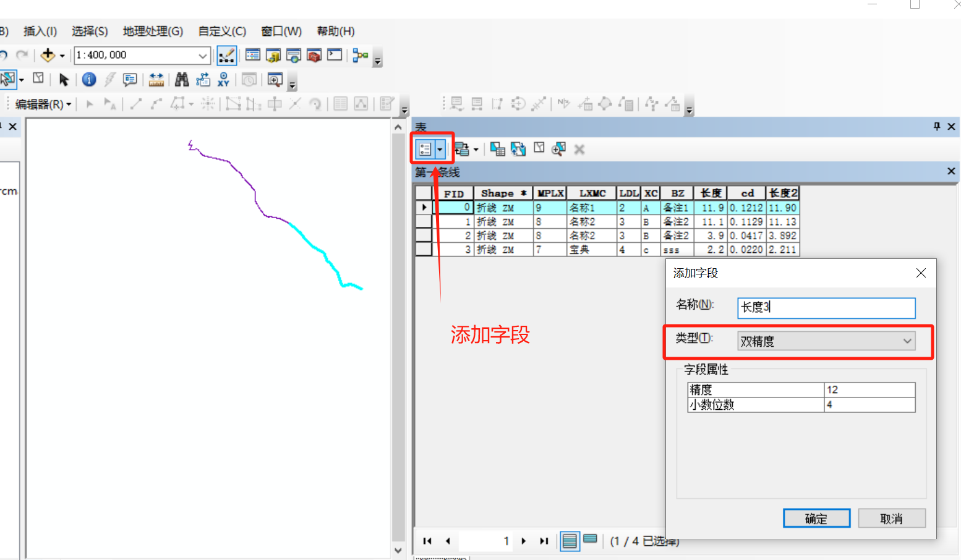The height and width of the screenshot is (560, 961).
Task: Toggle the Editor toolbar pencil icon
Action: [226, 56]
